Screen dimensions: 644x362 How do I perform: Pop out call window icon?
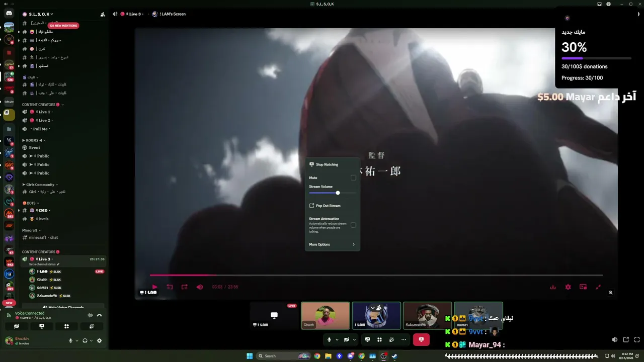(x=626, y=340)
